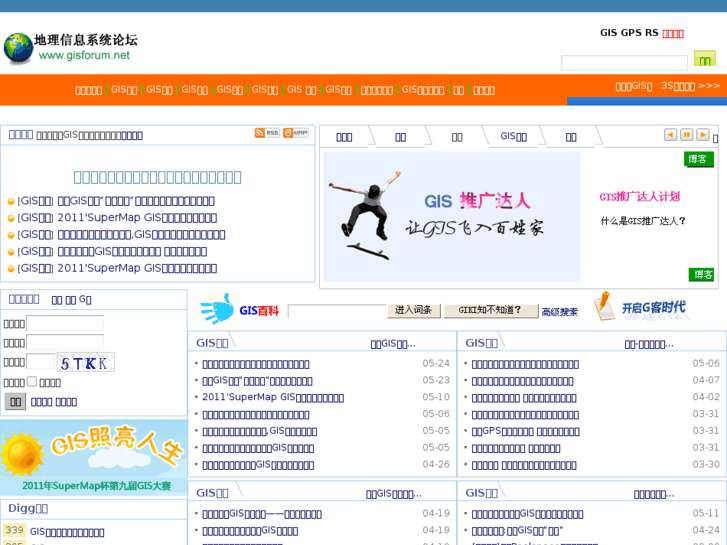Click the 什么是GIS推广达人? link

tap(643, 221)
